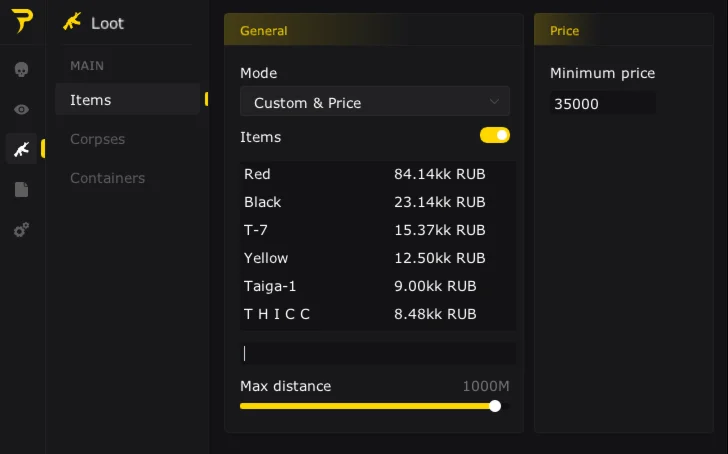This screenshot has width=728, height=454.
Task: Toggle the Items switch off
Action: (495, 135)
